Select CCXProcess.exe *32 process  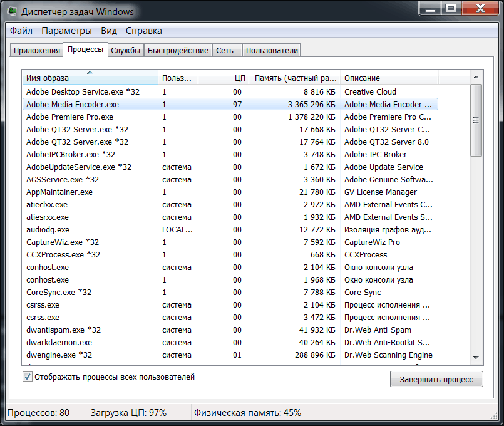pyautogui.click(x=230, y=254)
